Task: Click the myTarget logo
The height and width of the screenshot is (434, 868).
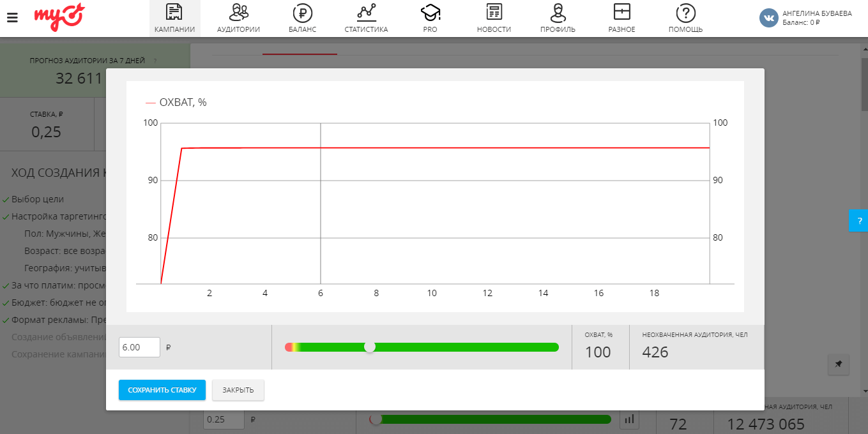Action: [59, 16]
